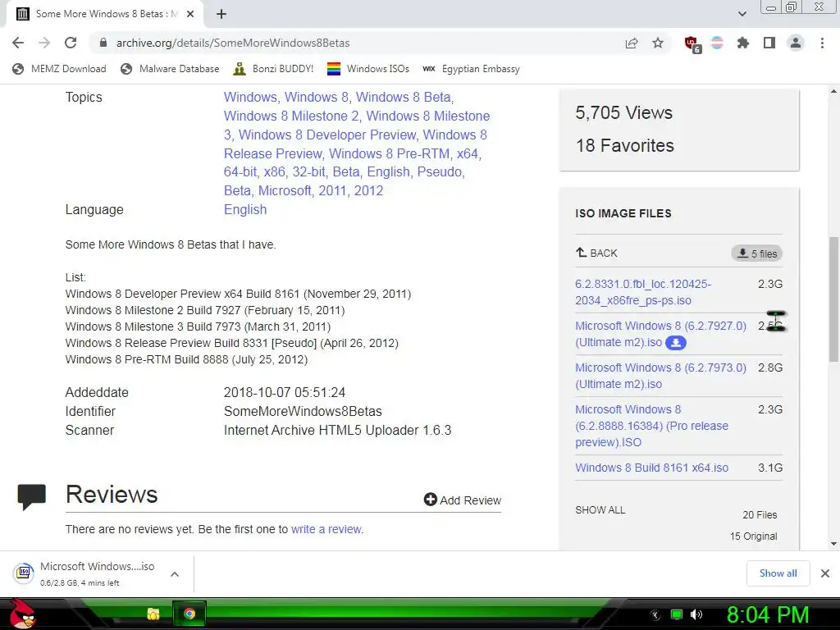Click the blue download icon beside 7927 ISO
Viewport: 840px width, 630px height.
point(676,342)
